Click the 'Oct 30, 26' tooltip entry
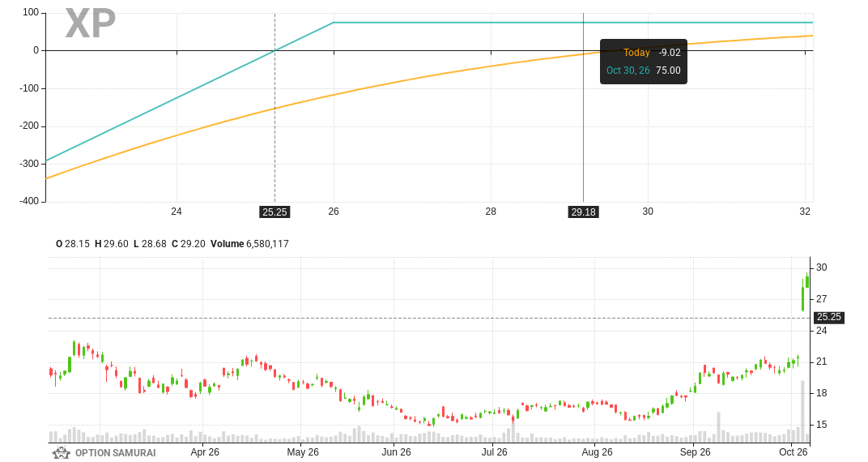Viewport: 868px width, 462px height. 628,71
